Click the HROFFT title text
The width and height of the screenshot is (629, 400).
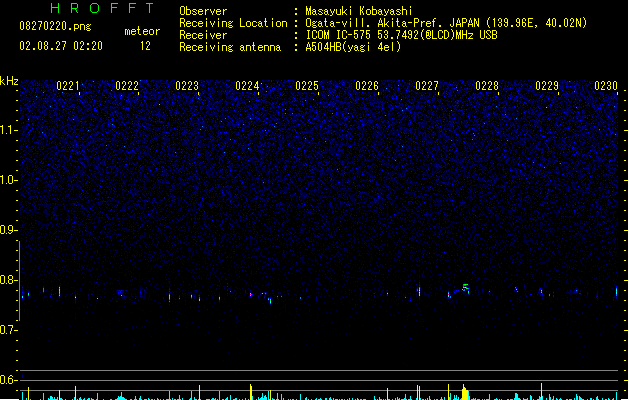tap(103, 8)
